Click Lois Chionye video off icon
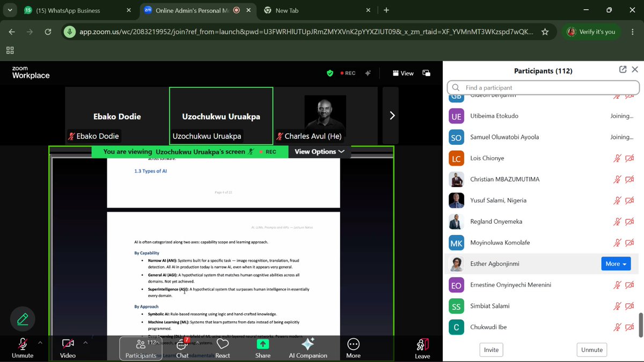644x362 pixels. point(630,158)
